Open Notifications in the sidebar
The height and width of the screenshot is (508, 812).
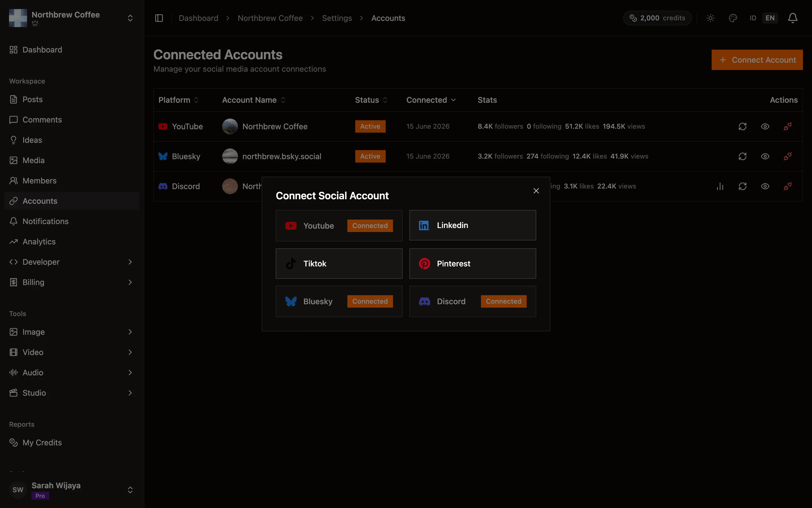pyautogui.click(x=72, y=222)
